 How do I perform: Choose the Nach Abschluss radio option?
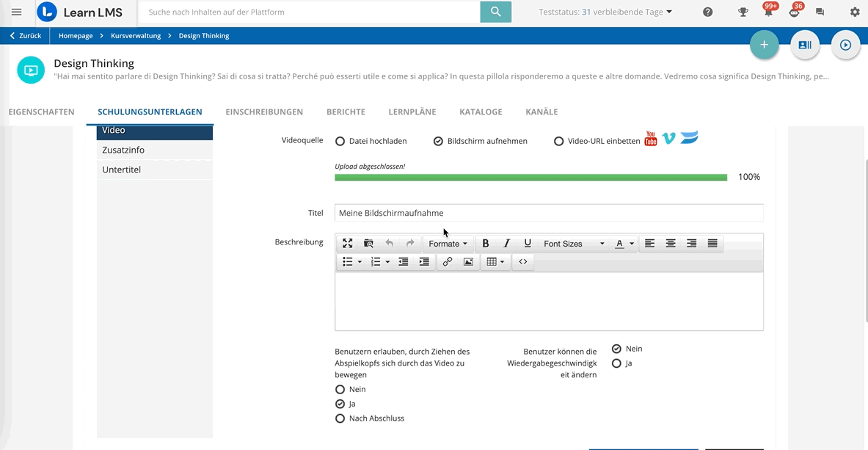(340, 418)
